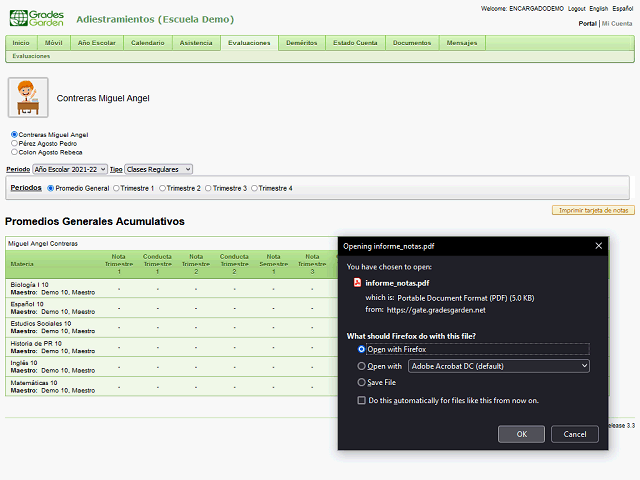Open the Adobe Acrobat DC application dropdown

(x=498, y=366)
